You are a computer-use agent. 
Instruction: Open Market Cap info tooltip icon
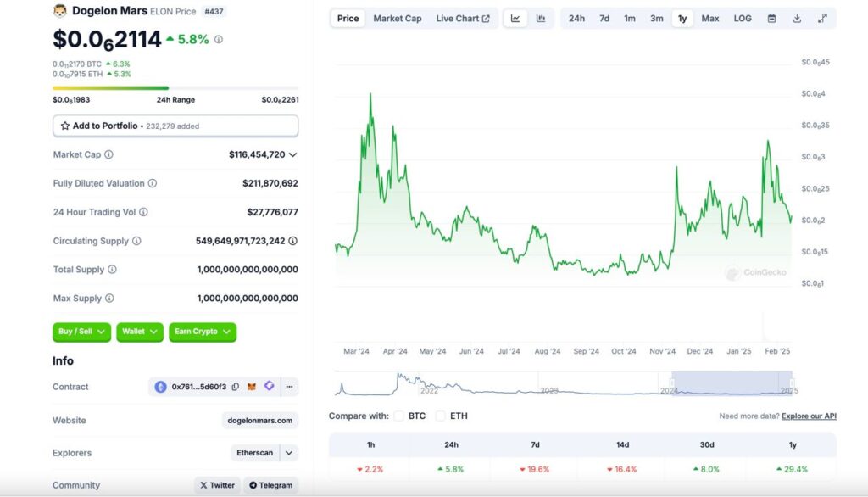(109, 154)
